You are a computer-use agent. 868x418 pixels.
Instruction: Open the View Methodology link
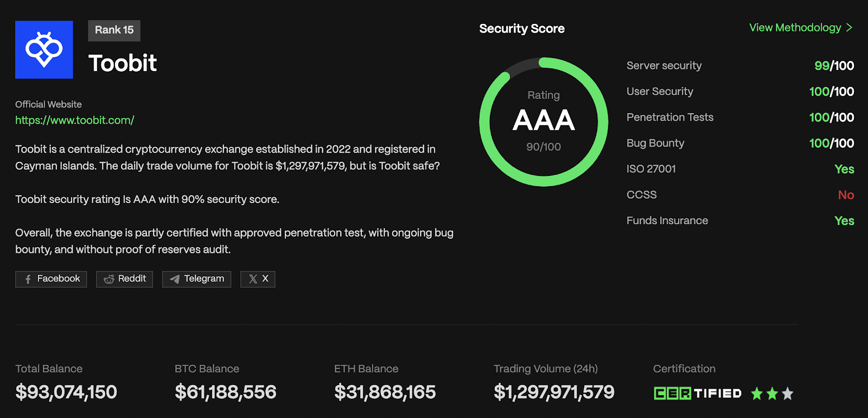point(795,28)
